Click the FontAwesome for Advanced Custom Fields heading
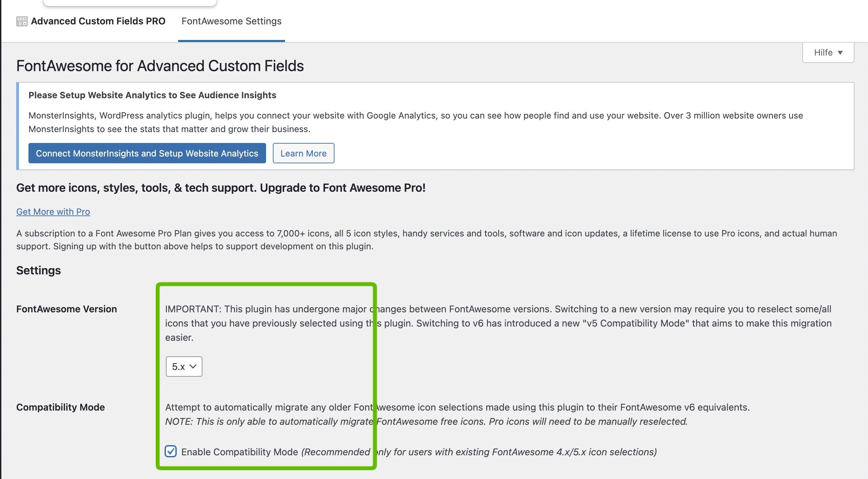Screen dimensions: 868x479 [160, 66]
